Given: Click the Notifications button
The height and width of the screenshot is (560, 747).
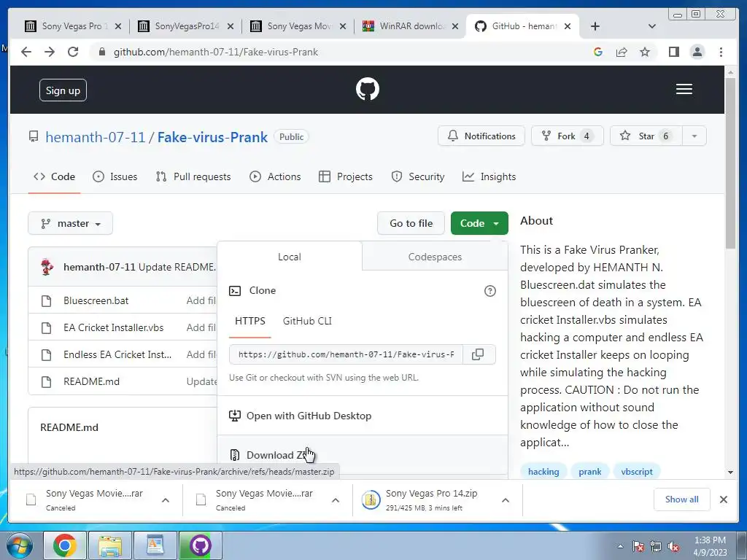Looking at the screenshot, I should [481, 136].
